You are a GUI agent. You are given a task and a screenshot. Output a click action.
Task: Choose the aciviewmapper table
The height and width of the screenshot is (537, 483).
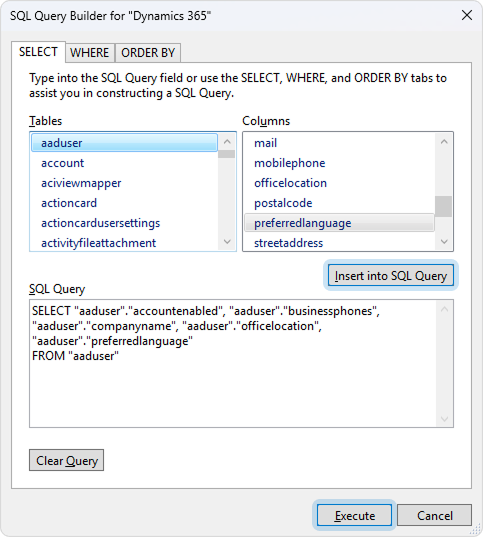[x=124, y=183]
